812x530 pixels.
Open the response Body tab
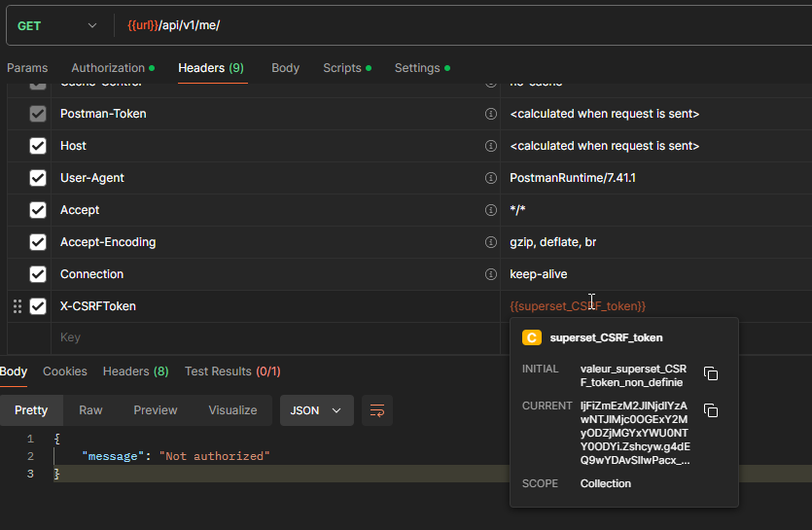[x=14, y=371]
